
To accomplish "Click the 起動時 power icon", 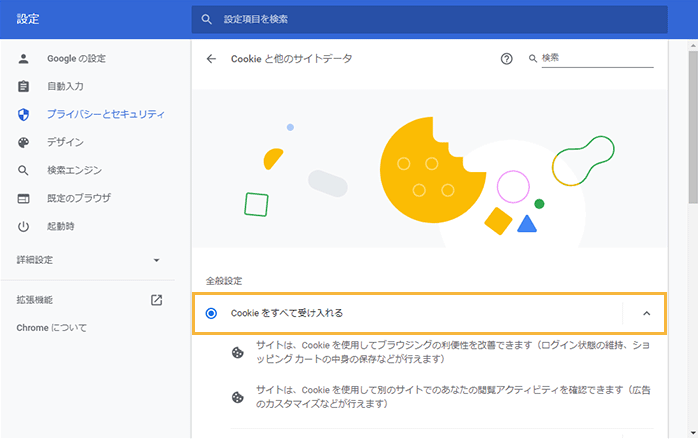I will [24, 226].
